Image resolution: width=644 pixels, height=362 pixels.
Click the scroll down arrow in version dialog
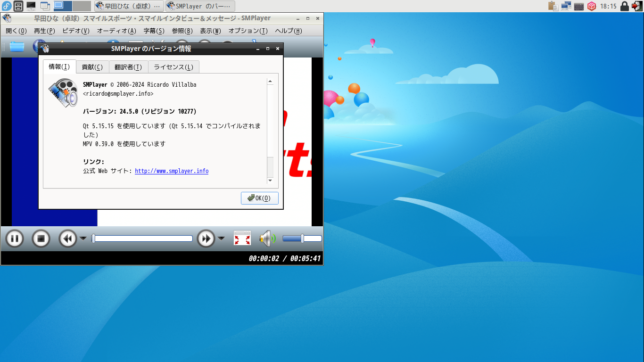click(x=270, y=181)
